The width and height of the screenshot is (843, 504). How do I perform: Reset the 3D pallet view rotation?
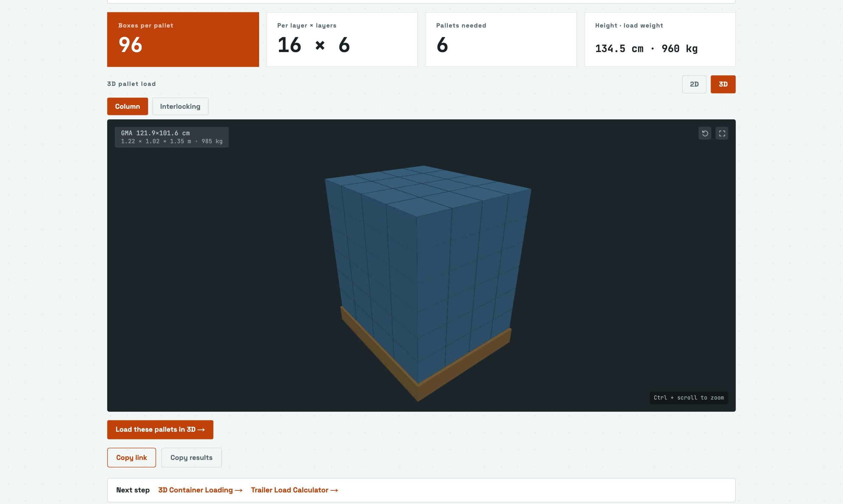[x=705, y=133]
